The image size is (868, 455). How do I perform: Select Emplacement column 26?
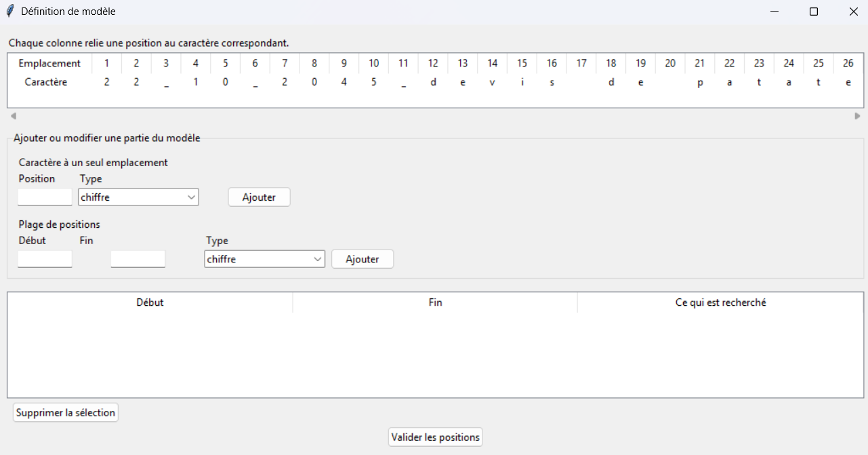pyautogui.click(x=848, y=64)
